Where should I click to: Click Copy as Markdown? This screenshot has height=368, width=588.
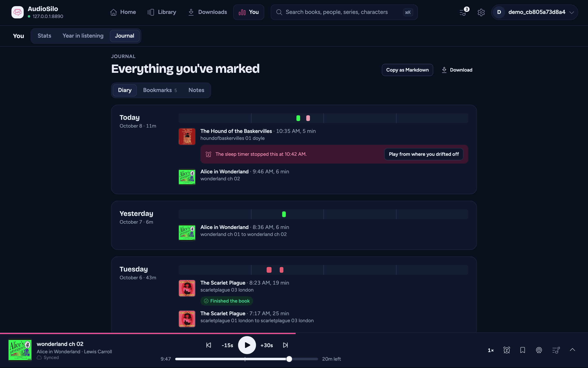408,70
